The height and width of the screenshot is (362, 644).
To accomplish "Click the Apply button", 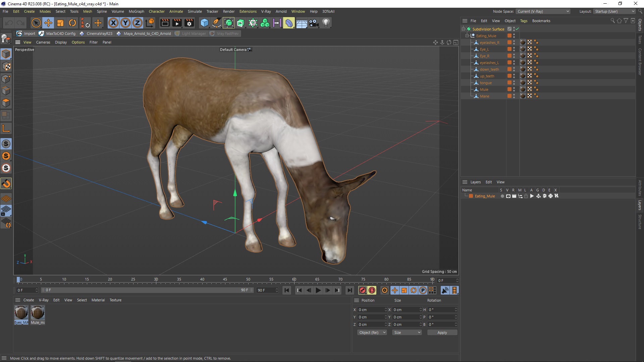I will point(442,333).
